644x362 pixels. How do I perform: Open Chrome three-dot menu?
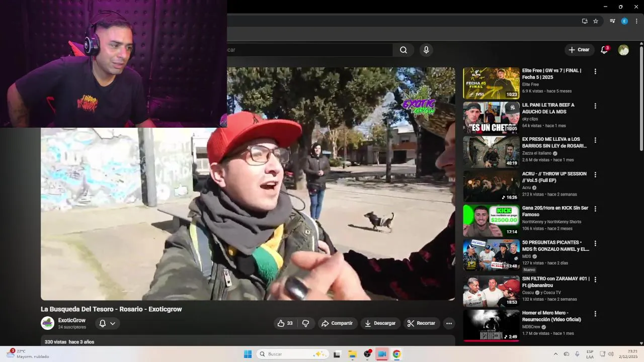(x=636, y=21)
